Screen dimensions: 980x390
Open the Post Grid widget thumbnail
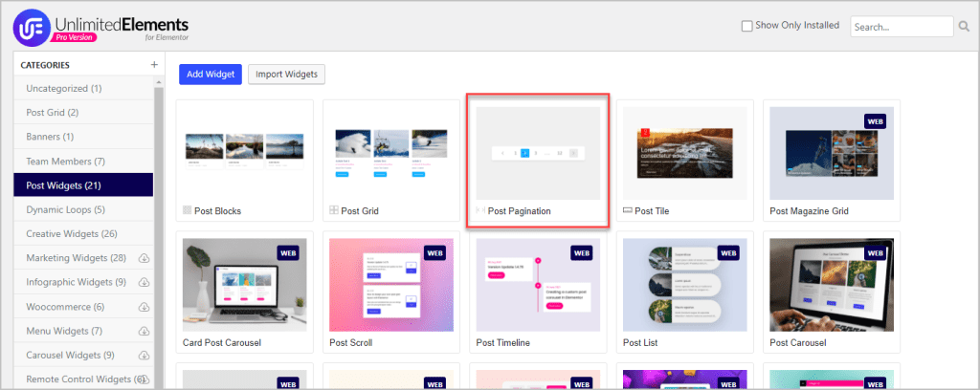pyautogui.click(x=391, y=154)
